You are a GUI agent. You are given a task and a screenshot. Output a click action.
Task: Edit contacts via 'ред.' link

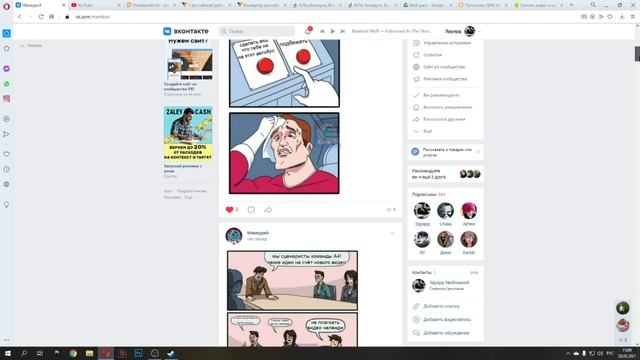tap(474, 272)
